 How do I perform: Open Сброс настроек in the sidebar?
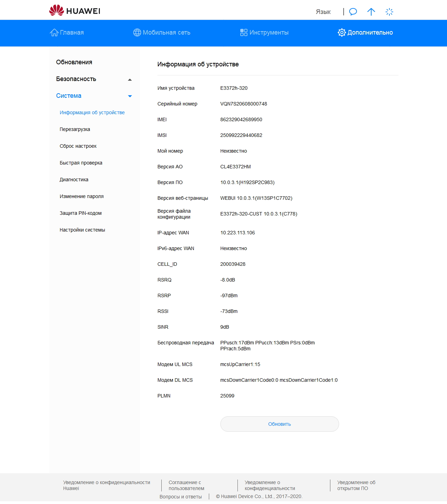(x=78, y=146)
